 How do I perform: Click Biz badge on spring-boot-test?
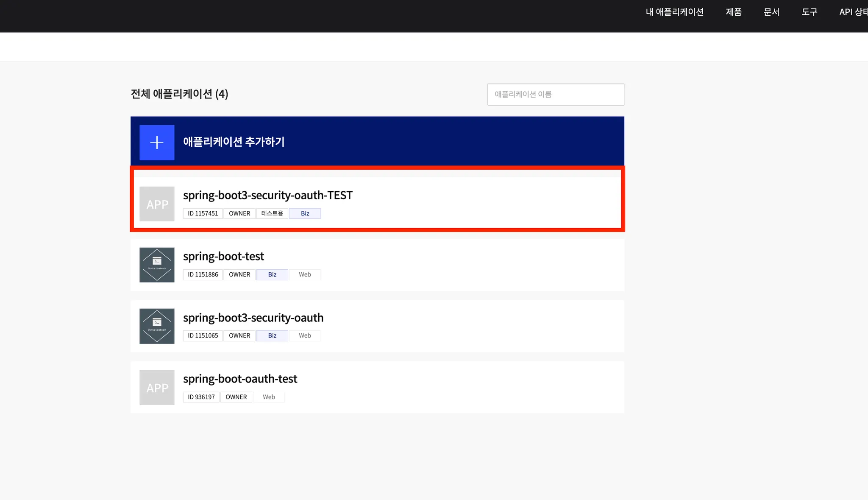[x=272, y=274]
